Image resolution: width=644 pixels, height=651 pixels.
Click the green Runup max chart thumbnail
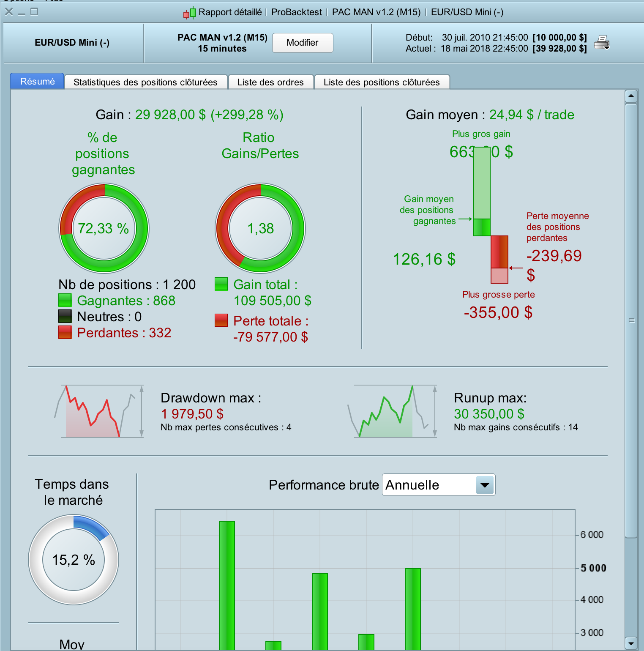click(x=393, y=411)
